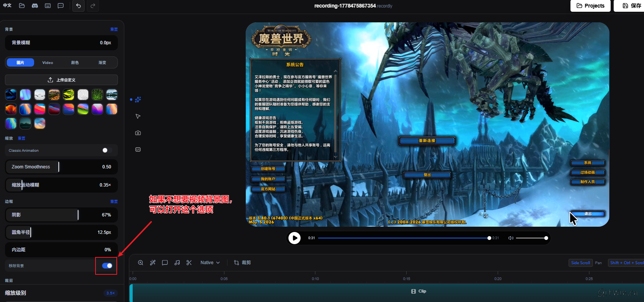
Task: Upload a custom background via 上传自定义
Action: click(61, 80)
